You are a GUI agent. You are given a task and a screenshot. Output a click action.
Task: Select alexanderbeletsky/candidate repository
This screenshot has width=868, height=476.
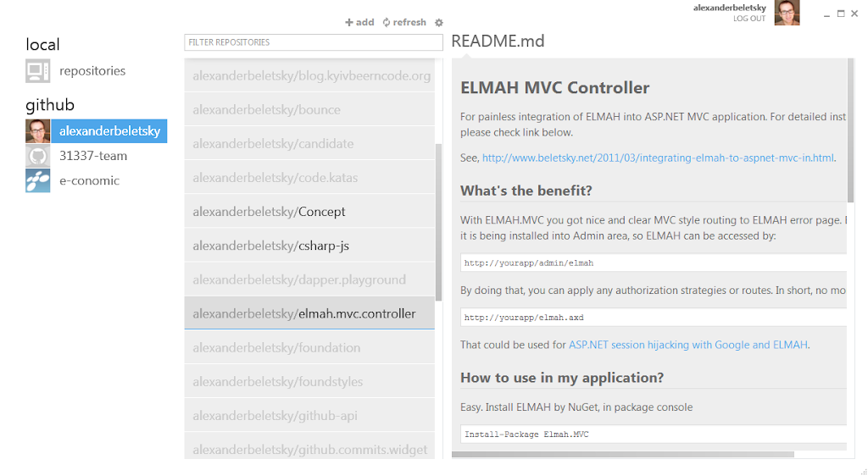tap(309, 144)
